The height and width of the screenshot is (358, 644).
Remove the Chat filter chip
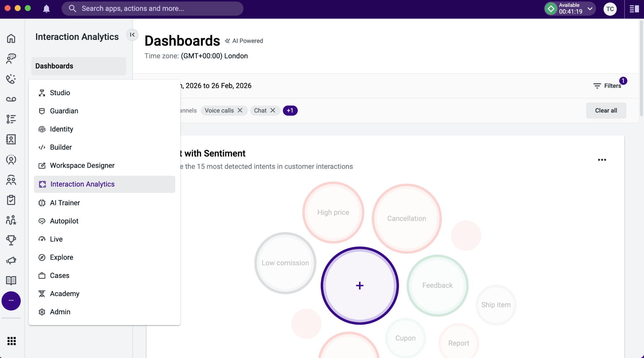pos(273,110)
